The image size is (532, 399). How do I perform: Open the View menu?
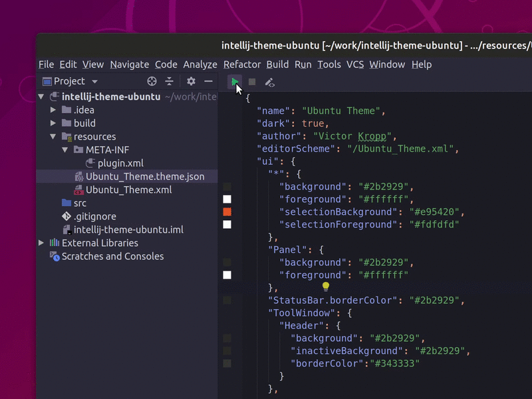(x=93, y=65)
